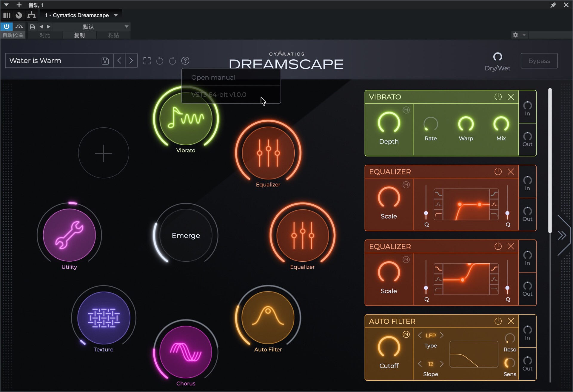Click the undo arrow icon
The image size is (573, 392).
[x=160, y=61]
